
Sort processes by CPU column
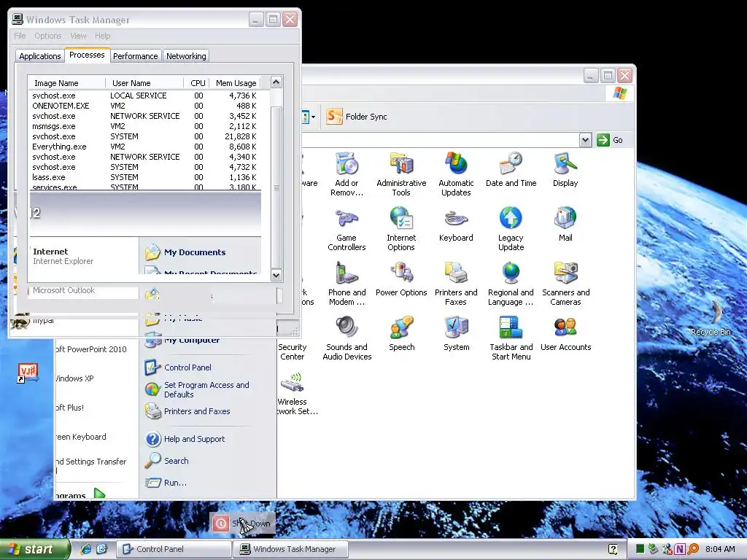197,83
